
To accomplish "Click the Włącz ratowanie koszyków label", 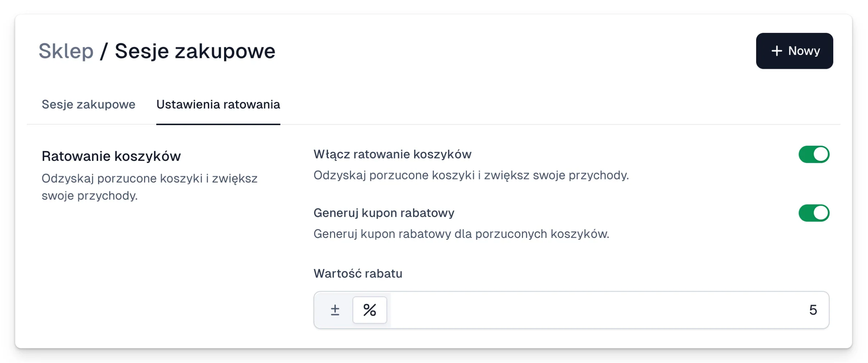I will pos(392,154).
